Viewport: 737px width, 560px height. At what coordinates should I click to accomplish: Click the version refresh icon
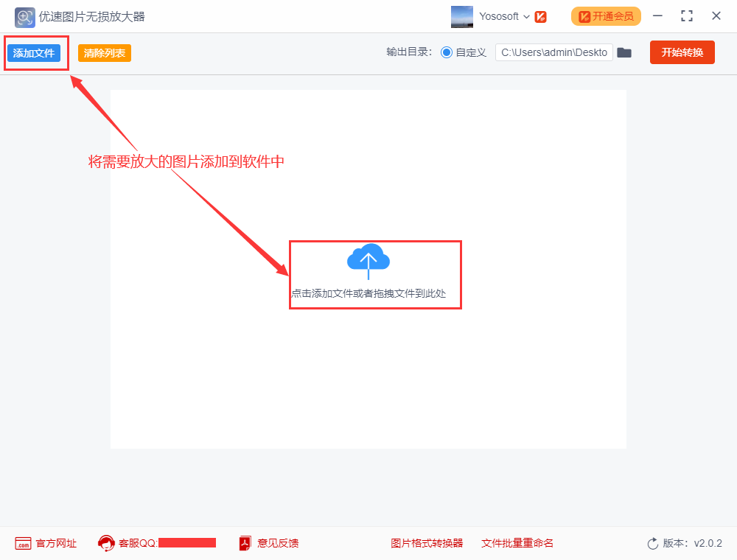tap(652, 543)
